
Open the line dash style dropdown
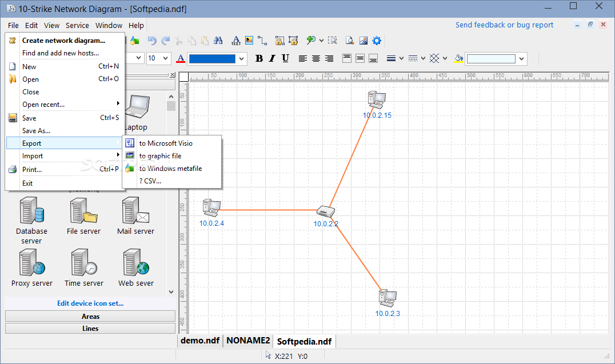[x=423, y=58]
